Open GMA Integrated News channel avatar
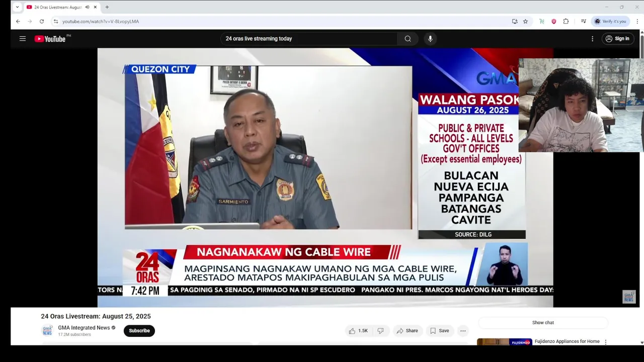This screenshot has width=644, height=362. (47, 330)
